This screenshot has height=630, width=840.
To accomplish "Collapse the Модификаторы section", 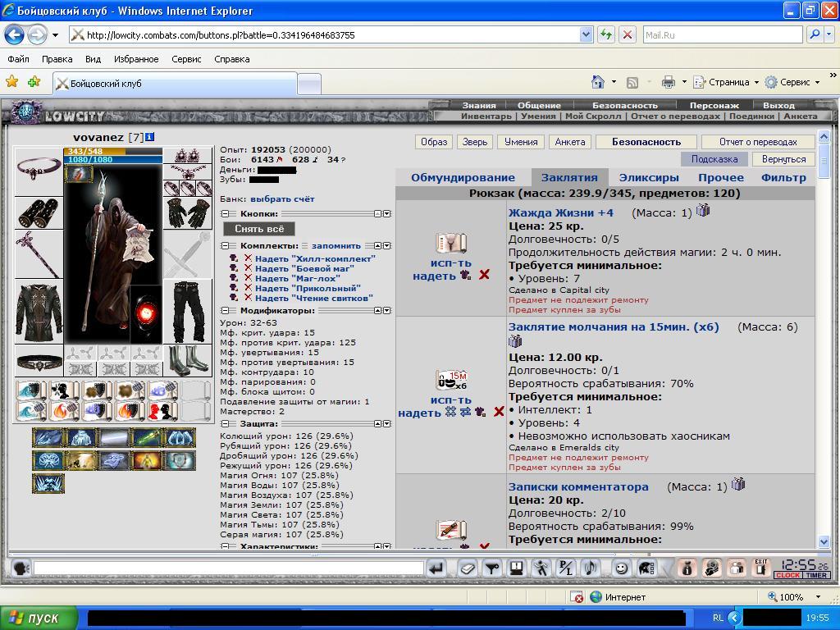I will (225, 310).
